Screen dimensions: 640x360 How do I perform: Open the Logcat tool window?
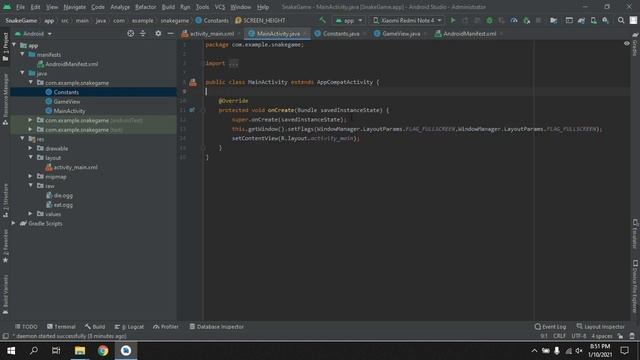coord(129,327)
